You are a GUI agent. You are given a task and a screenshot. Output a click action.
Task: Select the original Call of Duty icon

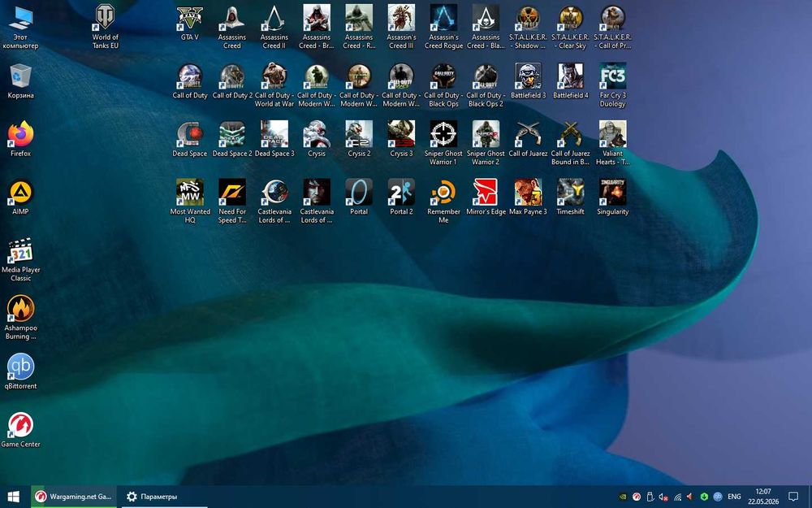[189, 81]
